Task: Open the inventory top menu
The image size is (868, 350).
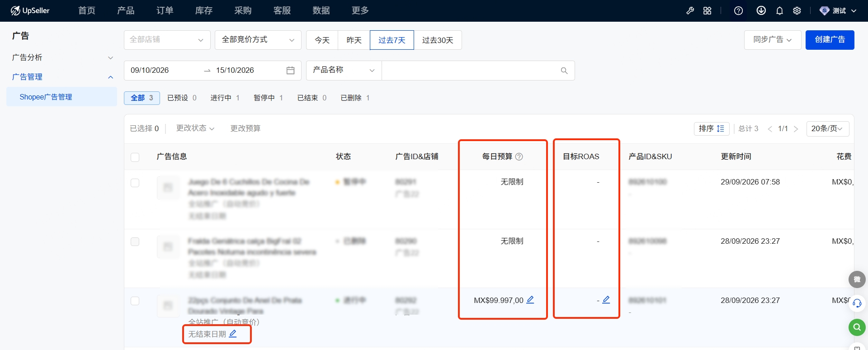Action: coord(204,10)
